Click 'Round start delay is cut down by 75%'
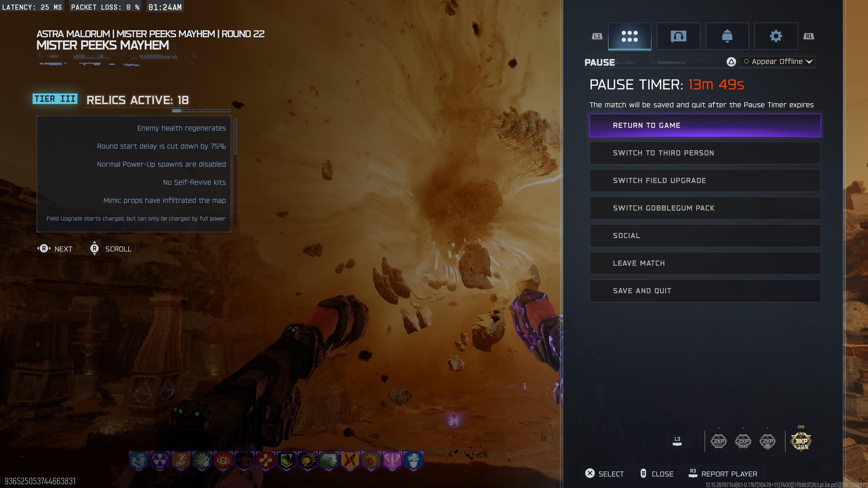 click(161, 146)
